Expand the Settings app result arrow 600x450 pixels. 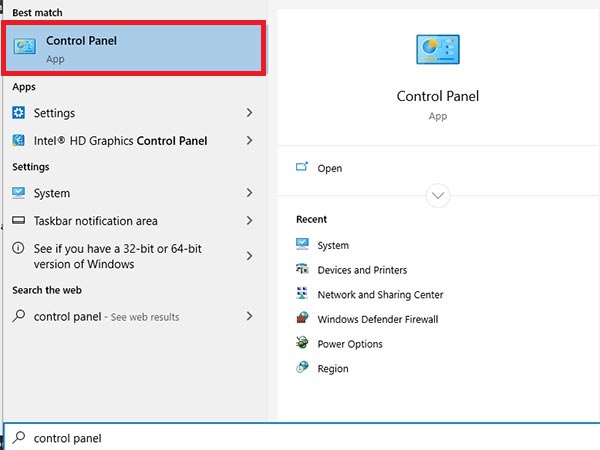pos(249,112)
